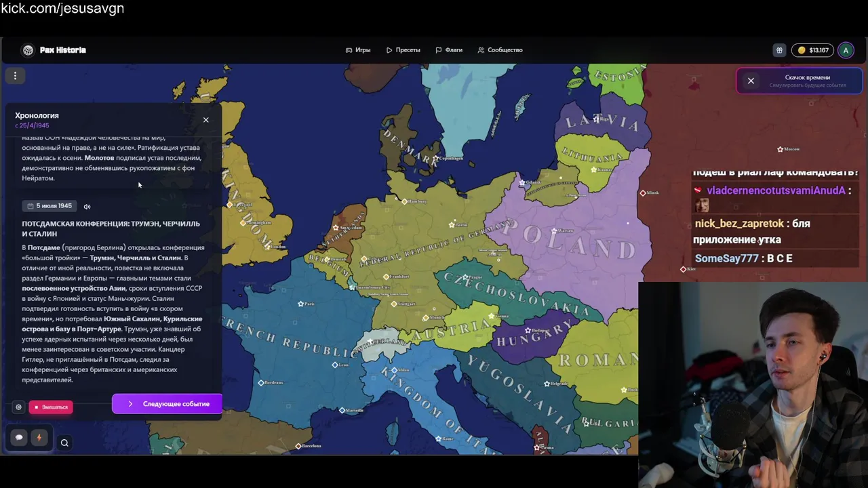Select the Marseille city marker on the map
The width and height of the screenshot is (868, 488).
click(x=342, y=410)
